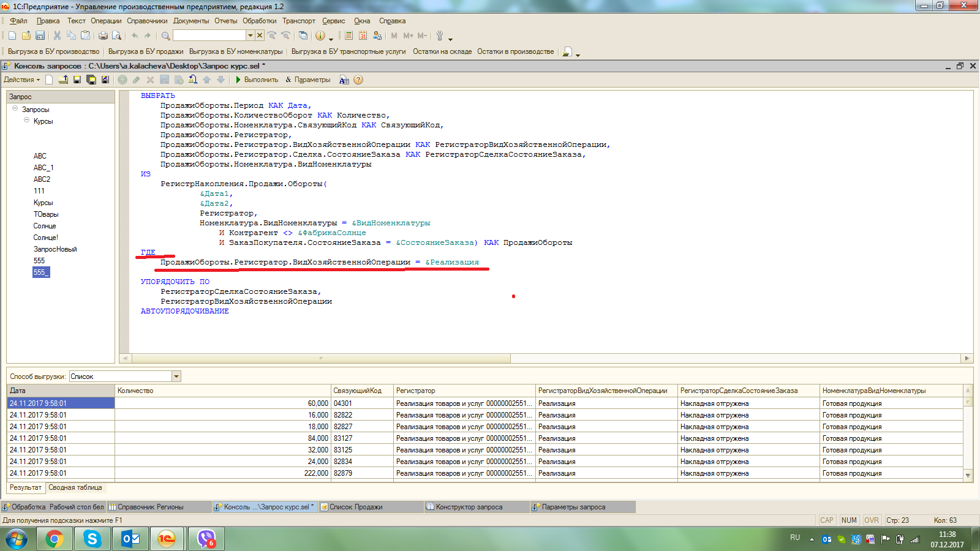Open the Calculator icon
Viewport: 980px width, 551px height.
(x=349, y=36)
